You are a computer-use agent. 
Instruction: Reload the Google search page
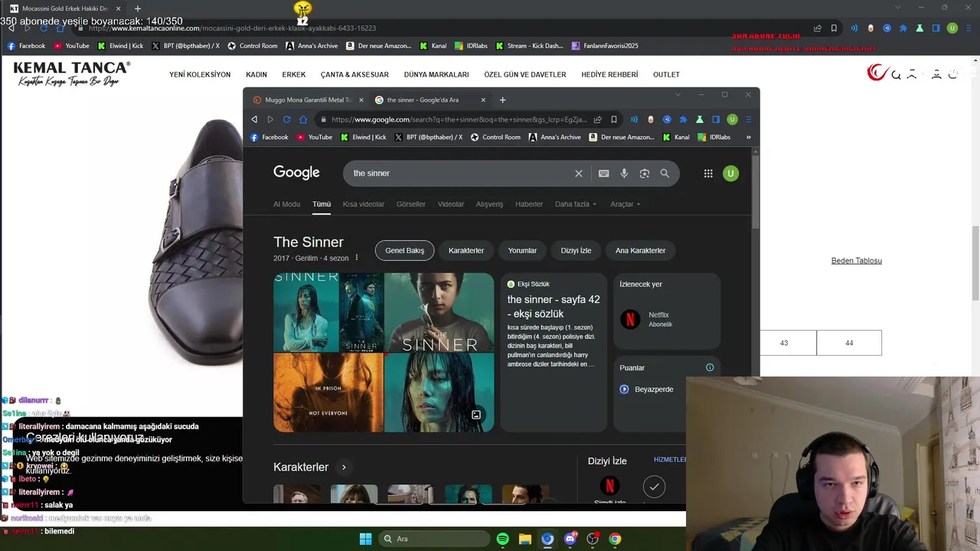[x=286, y=119]
